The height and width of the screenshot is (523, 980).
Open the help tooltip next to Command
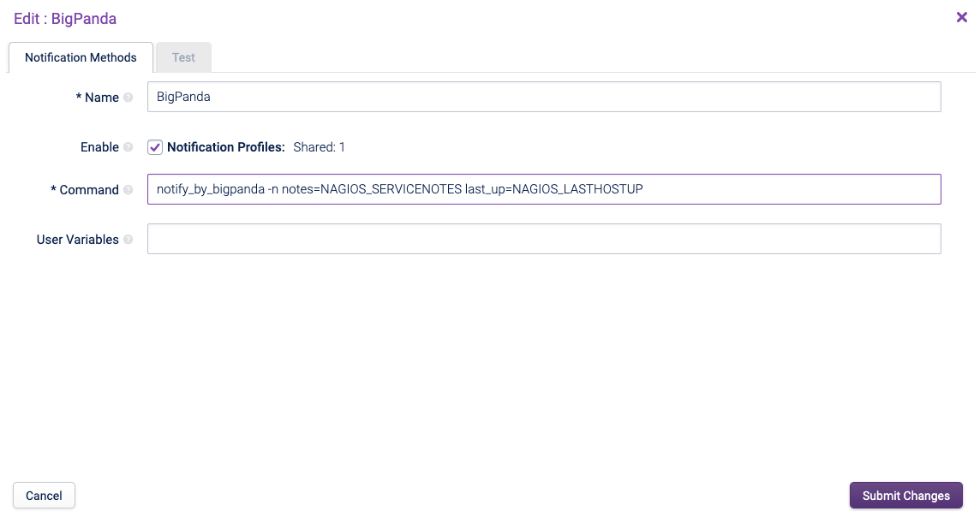[129, 189]
